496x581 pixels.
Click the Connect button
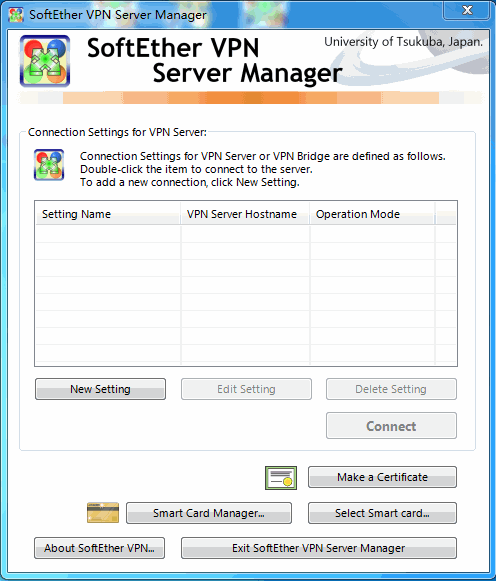coord(391,426)
